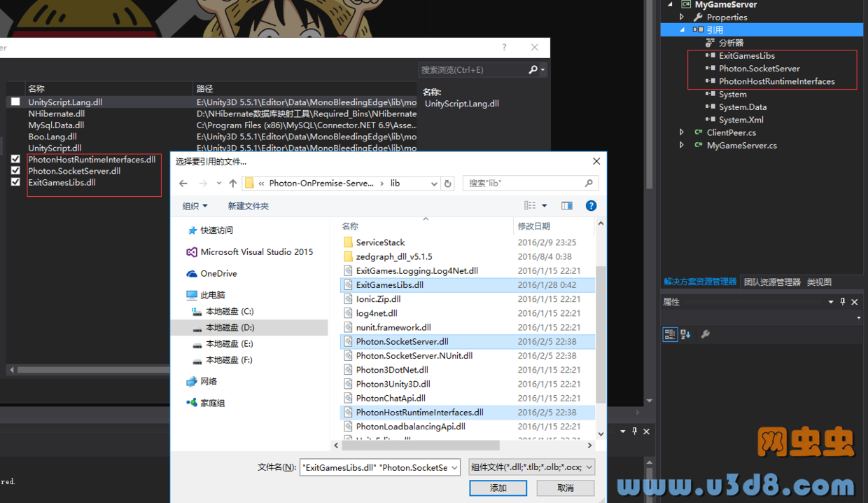The height and width of the screenshot is (503, 868).
Task: Uncheck the ExitGamesLibs.dll checkbox
Action: [15, 182]
